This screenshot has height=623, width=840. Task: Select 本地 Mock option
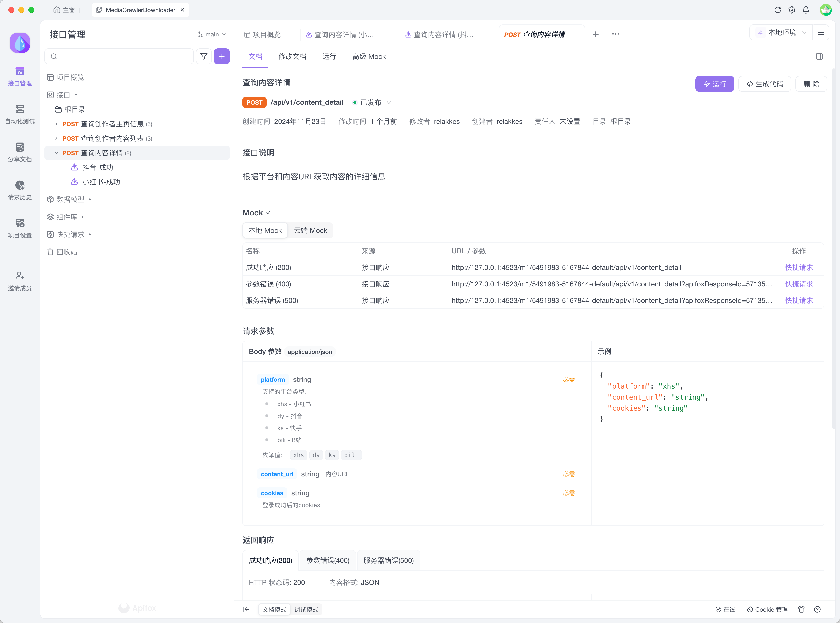265,230
